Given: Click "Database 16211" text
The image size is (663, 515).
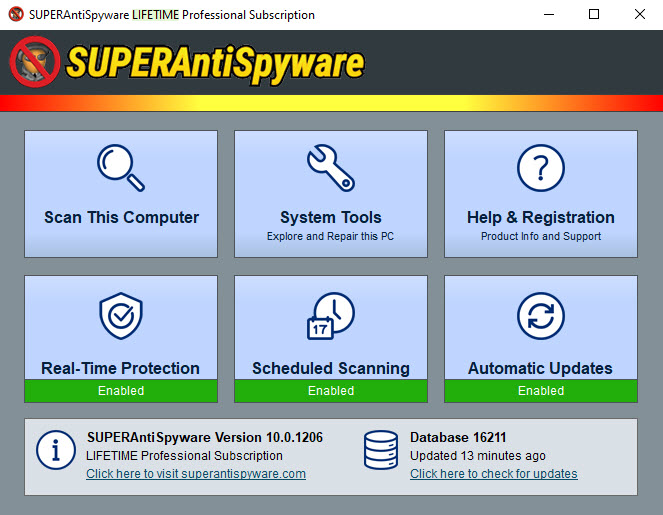Looking at the screenshot, I should (x=458, y=437).
